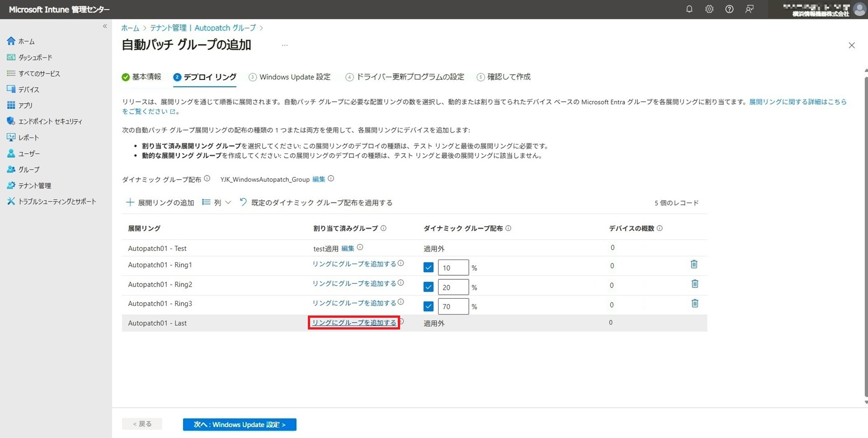
Task: Click 編集 link for YJK_WindowsAutopatch_Group
Action: coord(319,179)
